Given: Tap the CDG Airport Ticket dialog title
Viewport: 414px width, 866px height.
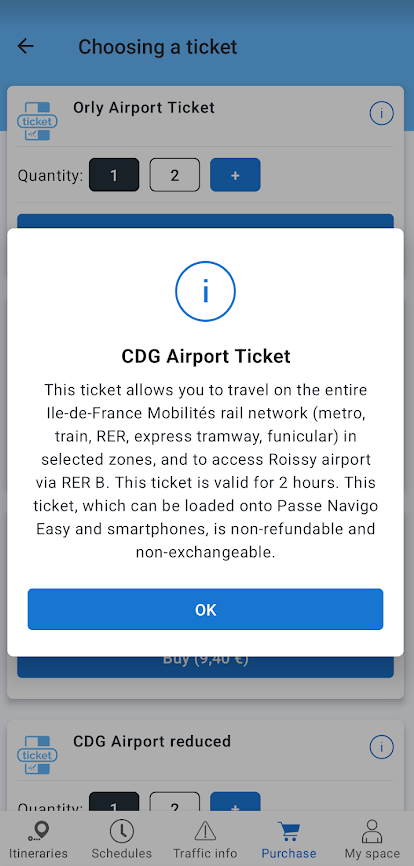Looking at the screenshot, I should (205, 356).
